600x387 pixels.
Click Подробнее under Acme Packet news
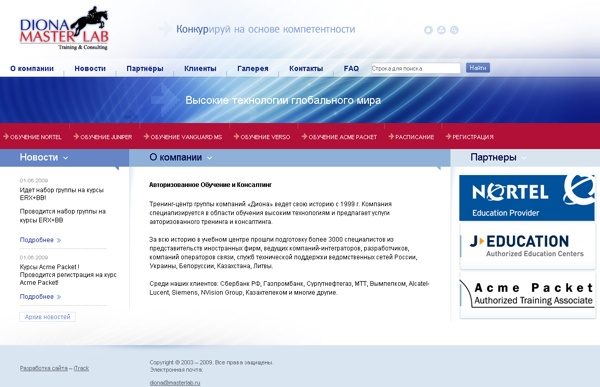click(40, 297)
